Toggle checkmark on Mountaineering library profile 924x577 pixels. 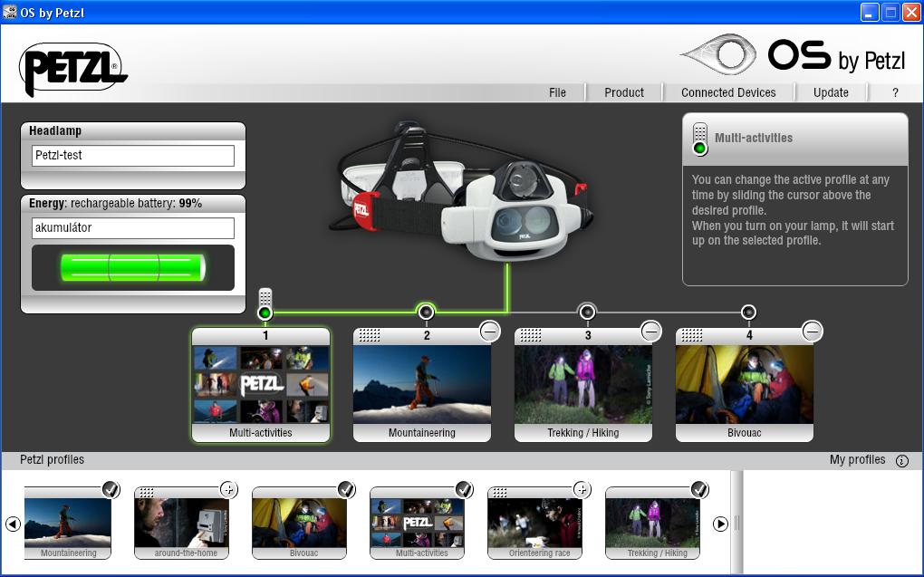(111, 490)
